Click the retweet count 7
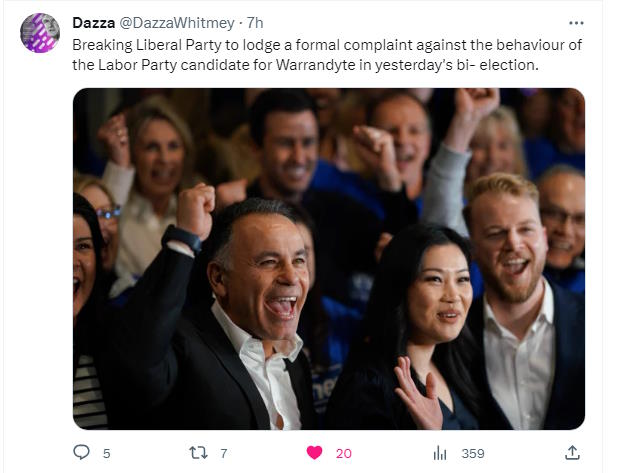Screen dimensions: 622x473 coord(224,453)
